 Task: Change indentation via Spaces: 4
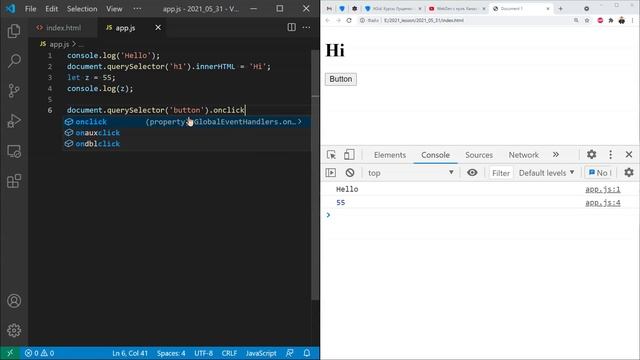coord(171,353)
